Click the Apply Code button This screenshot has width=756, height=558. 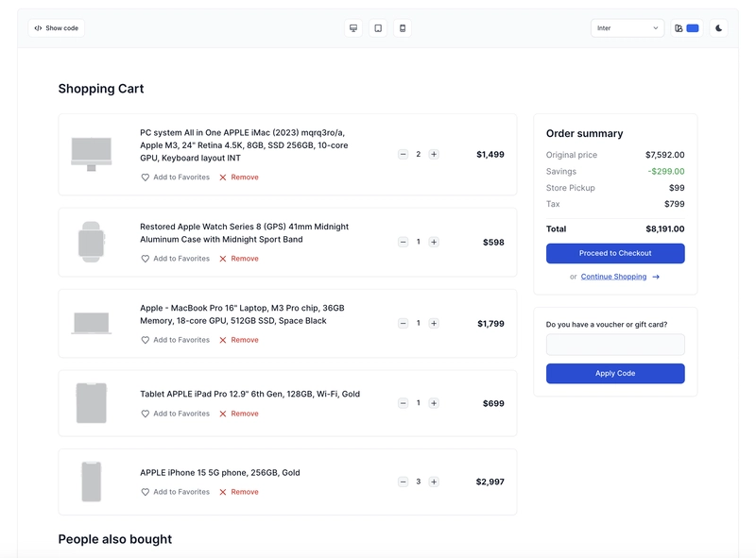click(615, 374)
